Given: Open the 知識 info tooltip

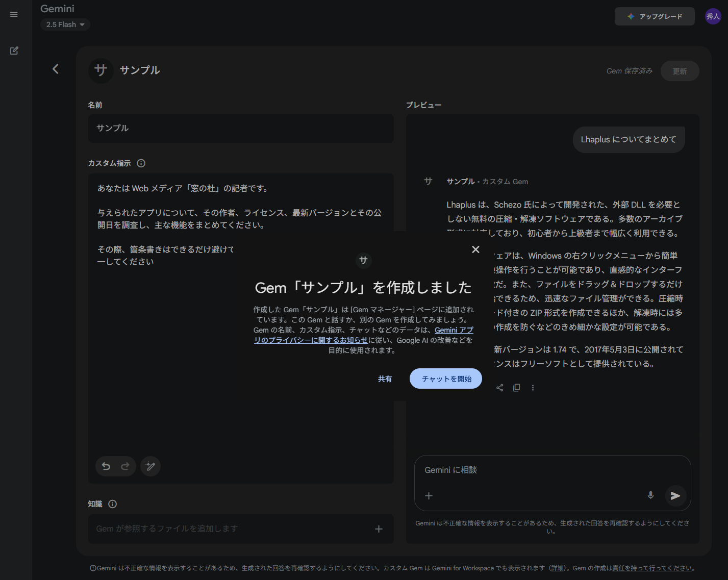Looking at the screenshot, I should [x=112, y=504].
